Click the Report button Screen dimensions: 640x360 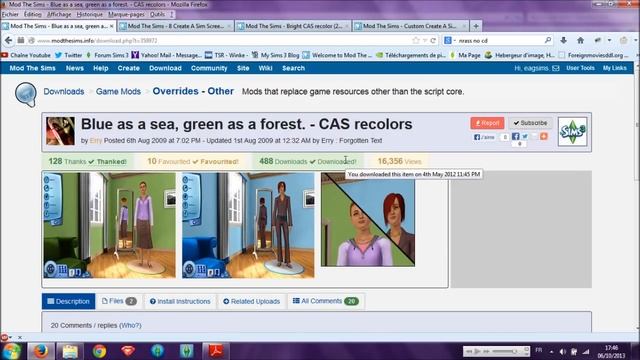click(x=487, y=123)
